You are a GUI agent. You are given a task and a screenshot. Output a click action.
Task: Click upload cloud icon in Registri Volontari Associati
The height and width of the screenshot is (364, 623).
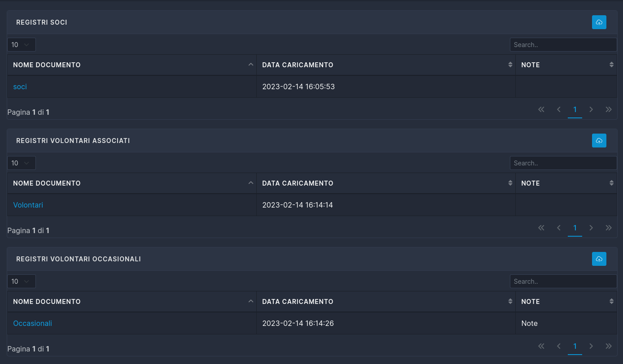[599, 140]
